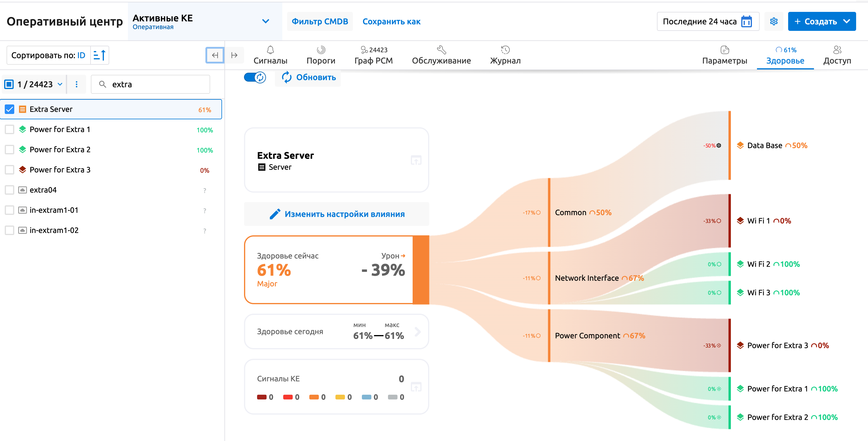
Task: Click in-extram1-01 cloud icon
Action: 23,210
